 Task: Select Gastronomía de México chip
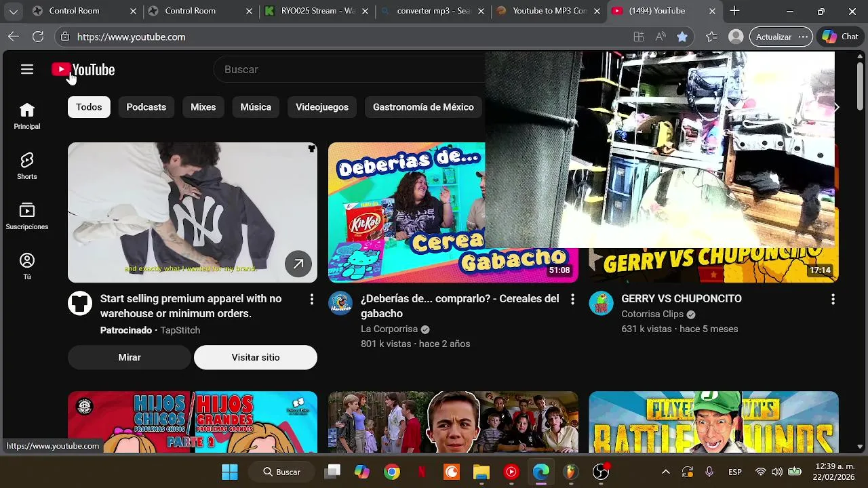(423, 107)
